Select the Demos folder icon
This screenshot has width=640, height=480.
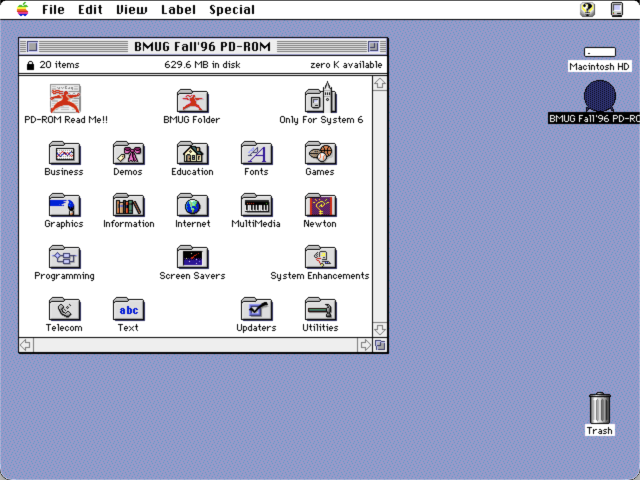tap(129, 153)
